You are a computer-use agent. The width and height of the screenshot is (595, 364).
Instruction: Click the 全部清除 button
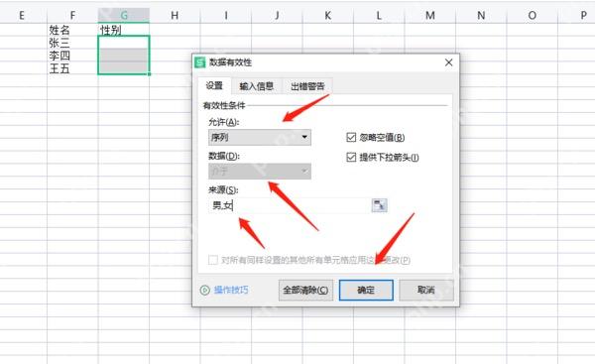(305, 291)
